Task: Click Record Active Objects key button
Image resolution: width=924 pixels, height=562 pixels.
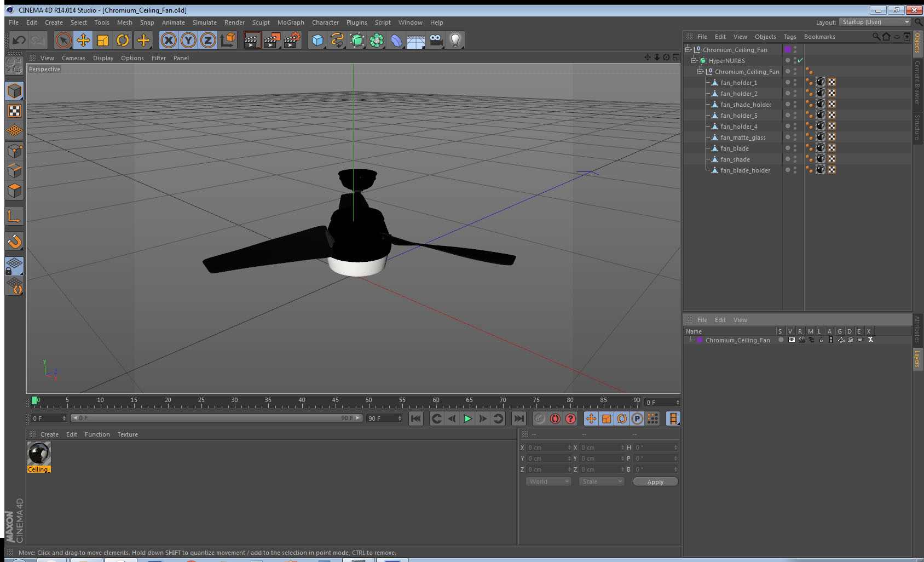Action: (x=540, y=418)
